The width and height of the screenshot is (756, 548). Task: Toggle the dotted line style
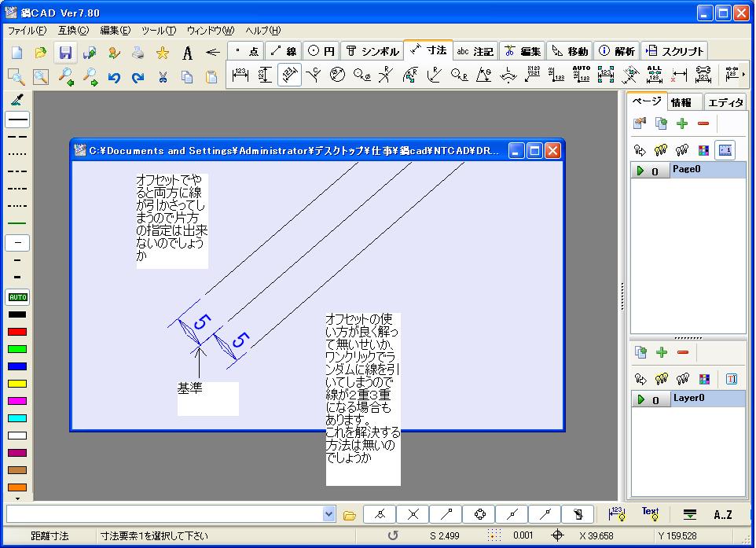(17, 154)
